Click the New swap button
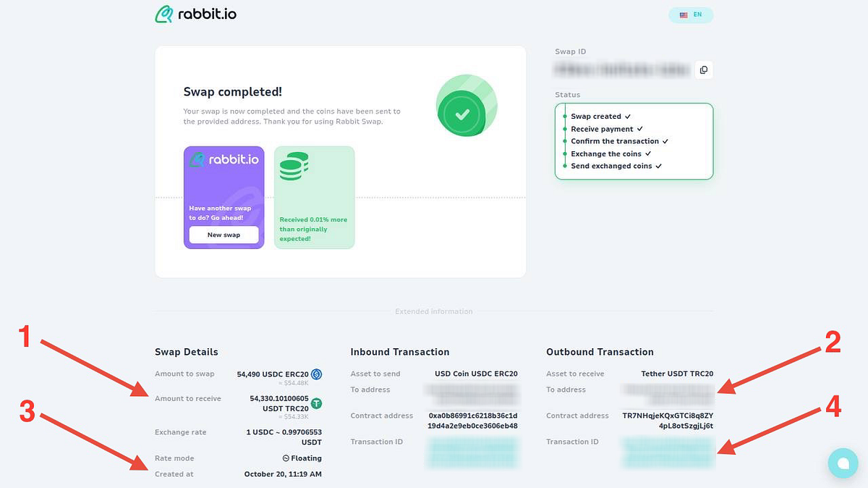The width and height of the screenshot is (868, 488). (x=224, y=235)
